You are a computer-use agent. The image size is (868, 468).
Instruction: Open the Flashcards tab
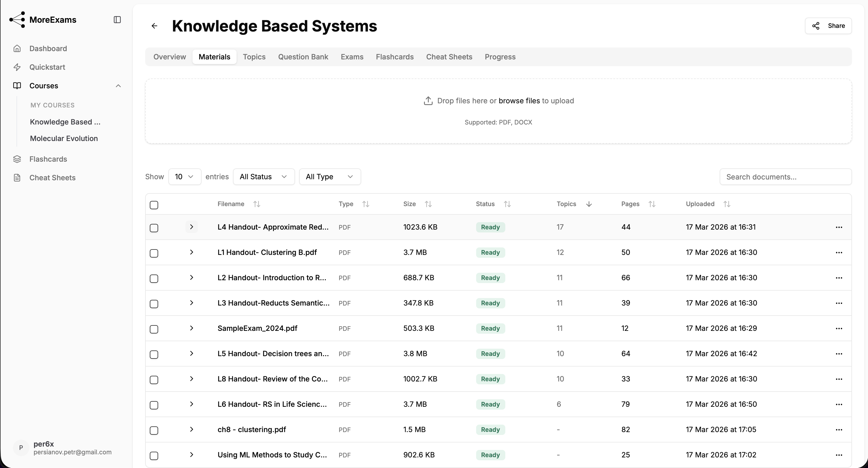click(394, 57)
